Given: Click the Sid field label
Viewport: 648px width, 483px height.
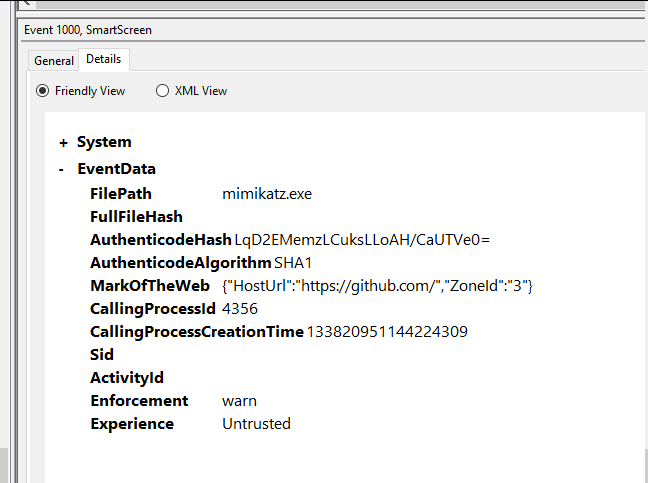Looking at the screenshot, I should point(102,355).
